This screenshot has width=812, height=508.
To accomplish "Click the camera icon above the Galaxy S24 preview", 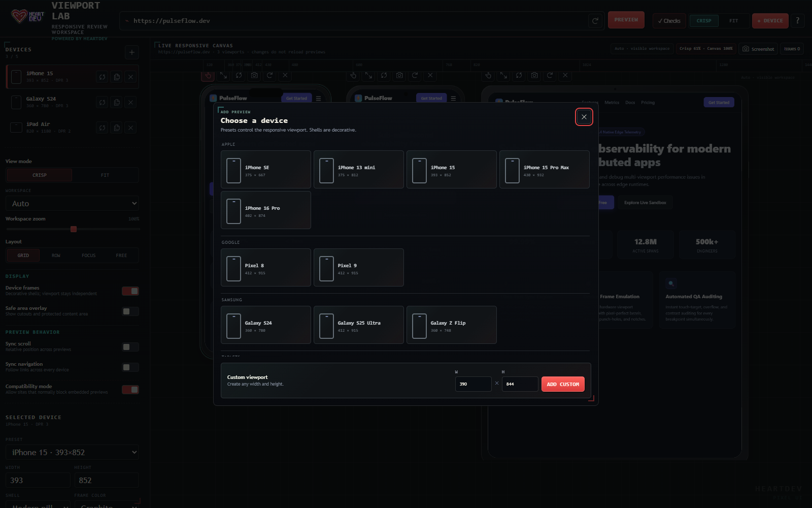I will point(399,75).
